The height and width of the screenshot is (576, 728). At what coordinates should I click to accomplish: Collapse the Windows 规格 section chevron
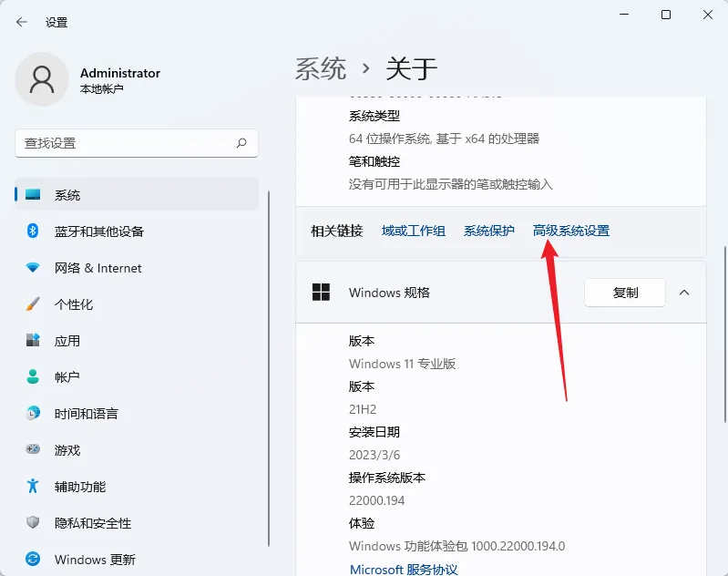[684, 293]
